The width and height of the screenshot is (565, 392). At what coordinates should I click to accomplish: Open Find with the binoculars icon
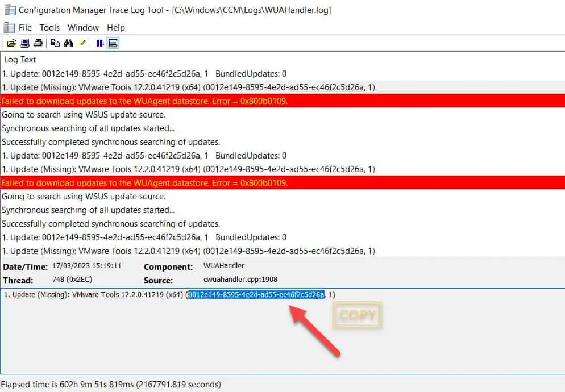[x=68, y=44]
